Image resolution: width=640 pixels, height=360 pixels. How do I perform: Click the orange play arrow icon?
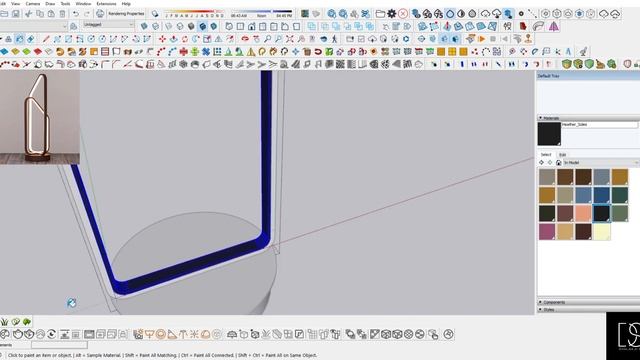(482, 39)
